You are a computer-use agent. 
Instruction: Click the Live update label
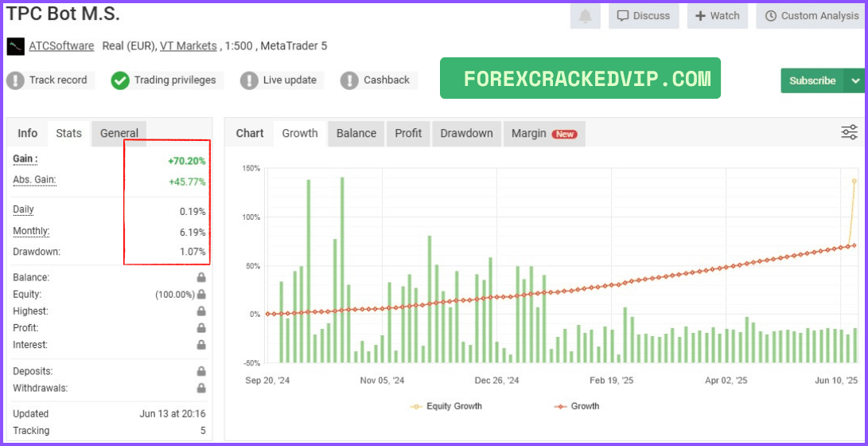(x=290, y=80)
